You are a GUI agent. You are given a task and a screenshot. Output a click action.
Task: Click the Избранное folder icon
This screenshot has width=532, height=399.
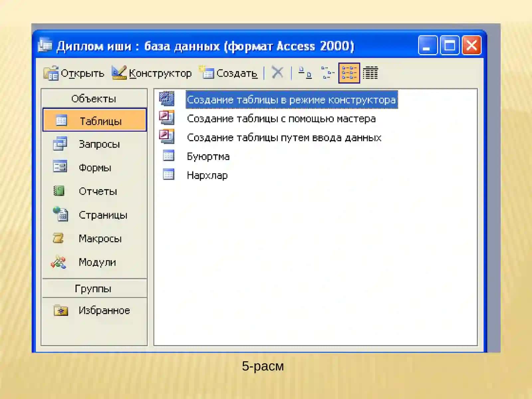[x=61, y=310]
